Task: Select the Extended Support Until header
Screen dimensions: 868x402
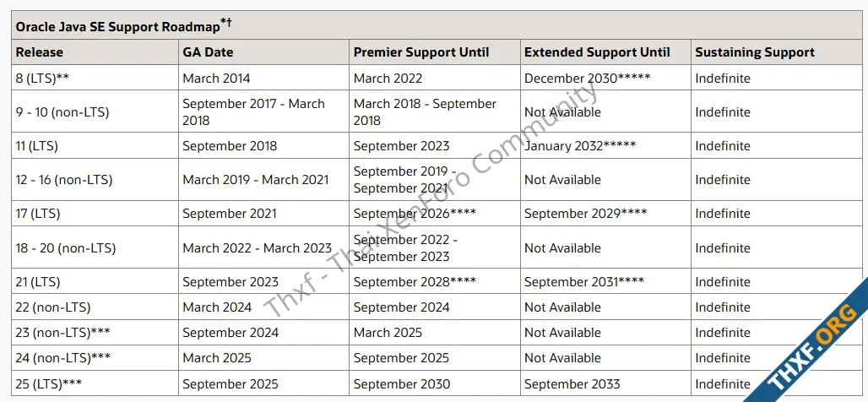Action: click(597, 52)
